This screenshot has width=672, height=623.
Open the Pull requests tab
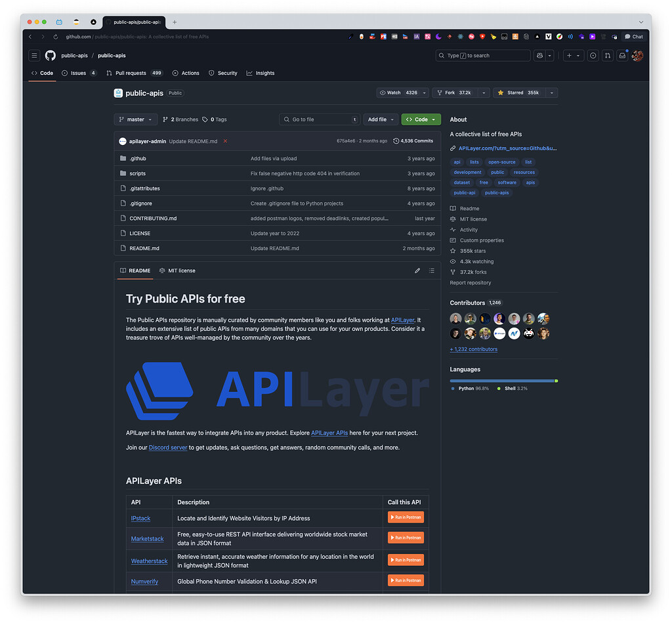[x=134, y=74]
